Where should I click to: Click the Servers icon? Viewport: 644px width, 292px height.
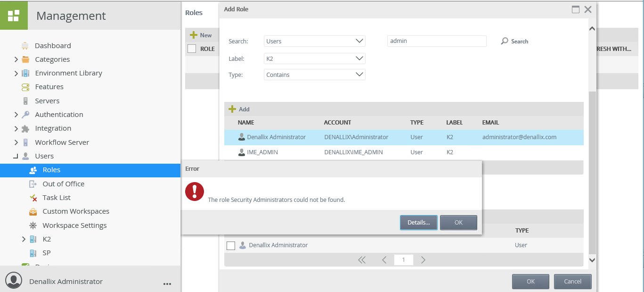(x=25, y=101)
